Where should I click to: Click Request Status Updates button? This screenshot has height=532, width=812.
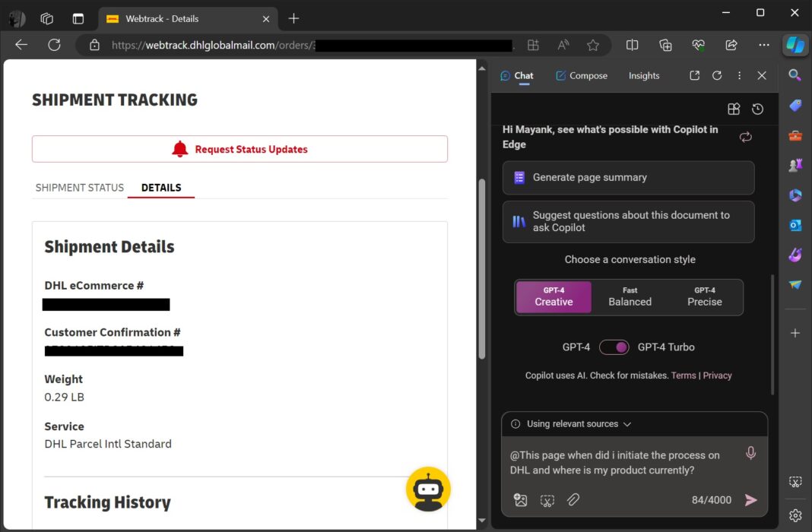(239, 149)
